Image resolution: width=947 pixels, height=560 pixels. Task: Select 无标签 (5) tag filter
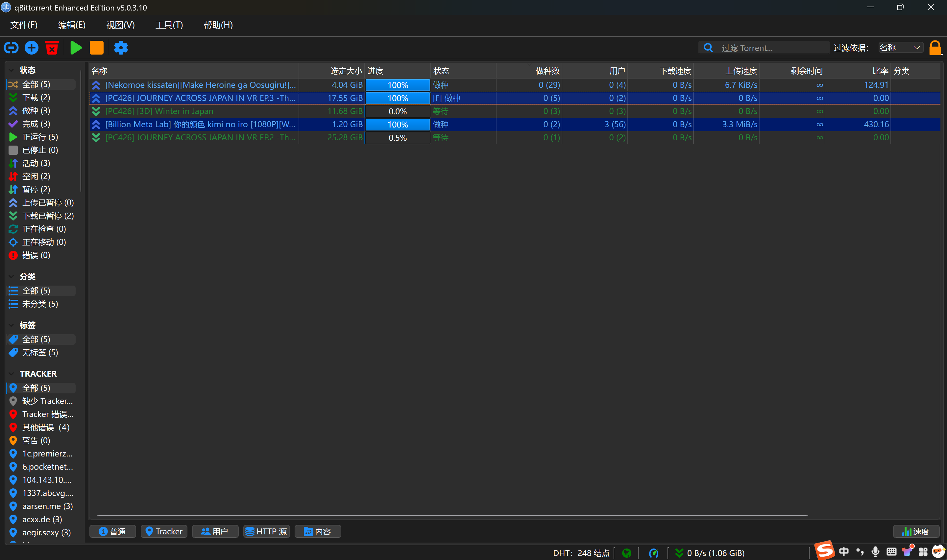(41, 353)
